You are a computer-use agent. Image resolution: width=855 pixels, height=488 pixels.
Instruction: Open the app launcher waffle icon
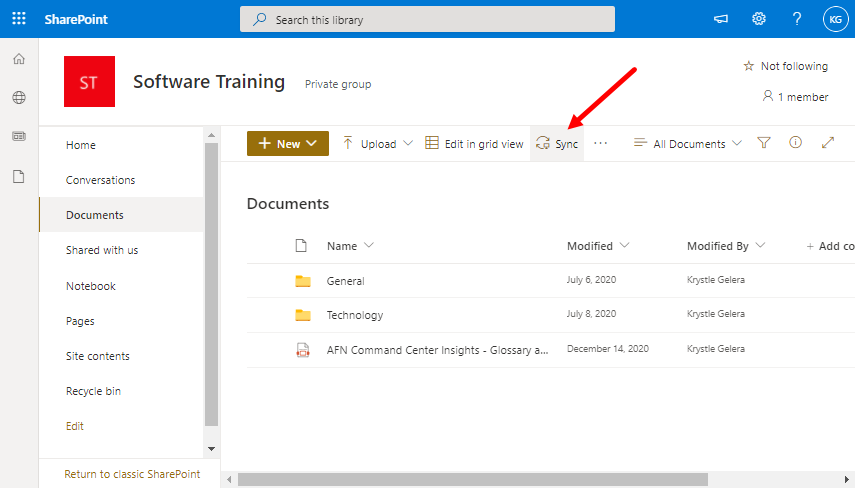click(x=19, y=19)
